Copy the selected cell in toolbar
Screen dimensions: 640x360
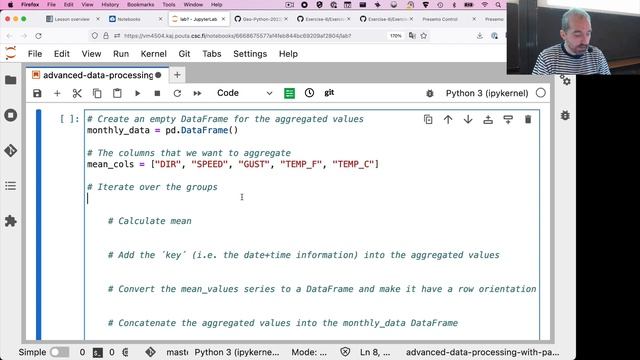click(x=97, y=93)
